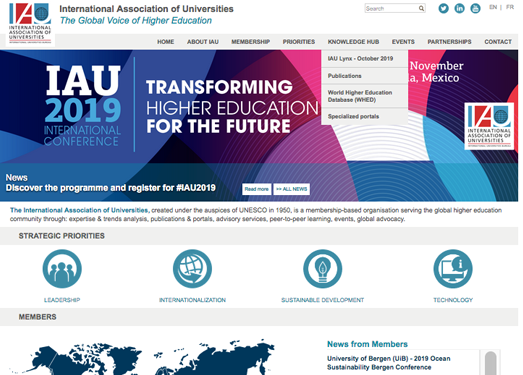This screenshot has height=375, width=523.
Task: Switch language to EN
Action: 493,7
